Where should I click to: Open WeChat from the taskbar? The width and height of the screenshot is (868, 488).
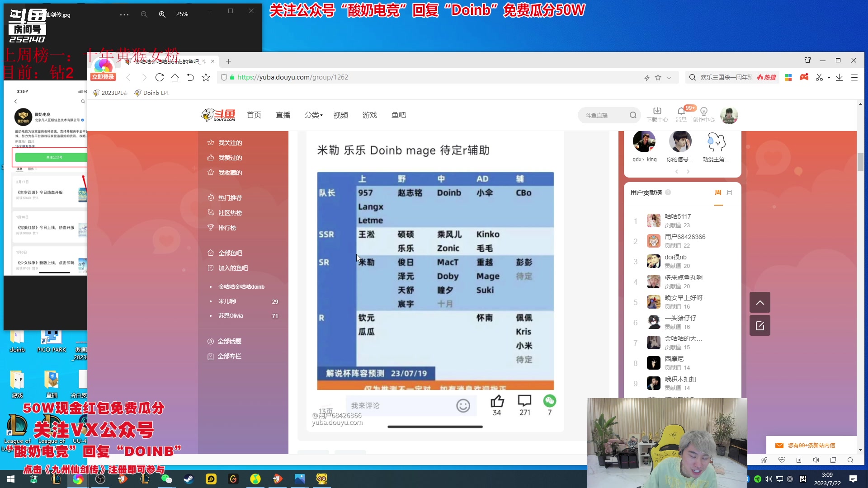[167, 479]
